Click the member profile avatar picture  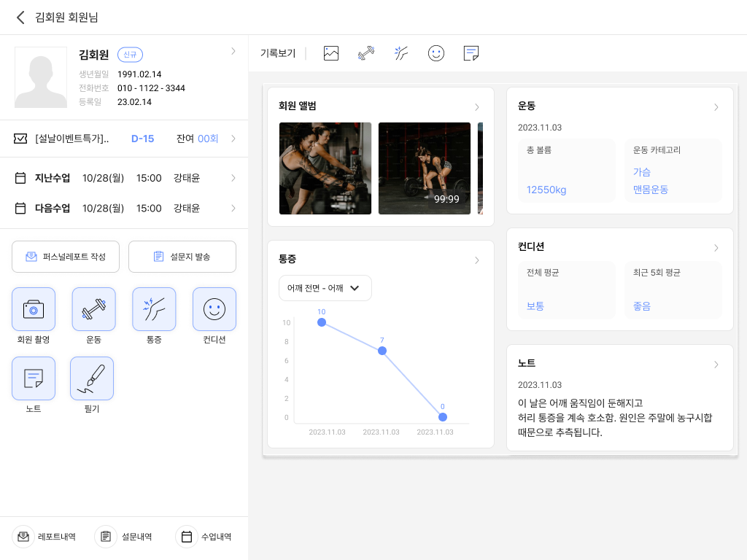click(x=41, y=77)
